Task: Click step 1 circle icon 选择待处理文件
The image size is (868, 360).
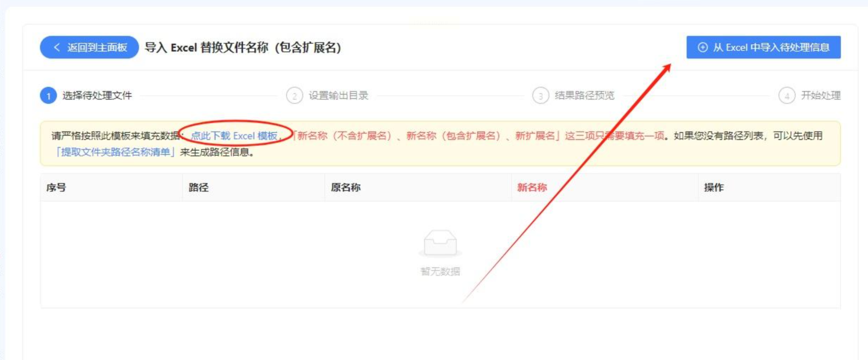Action: [x=48, y=96]
